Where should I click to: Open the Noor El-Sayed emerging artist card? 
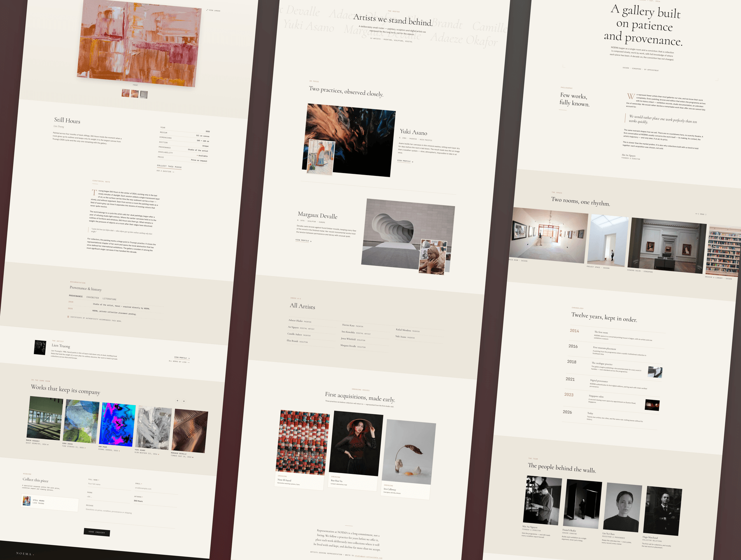click(x=302, y=449)
